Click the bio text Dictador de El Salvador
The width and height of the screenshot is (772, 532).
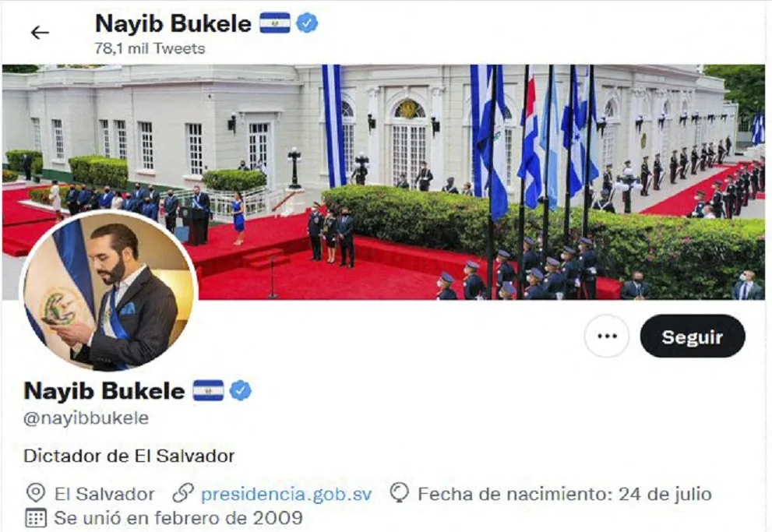[129, 456]
